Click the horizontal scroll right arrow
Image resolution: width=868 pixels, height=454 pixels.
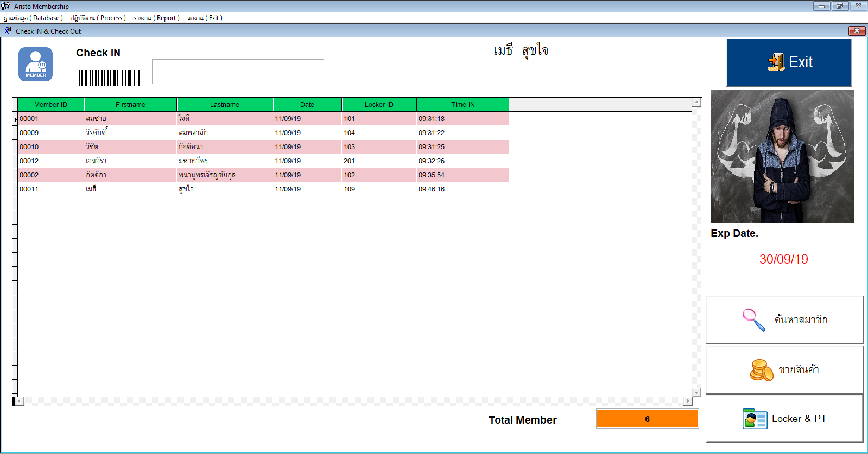(x=688, y=401)
